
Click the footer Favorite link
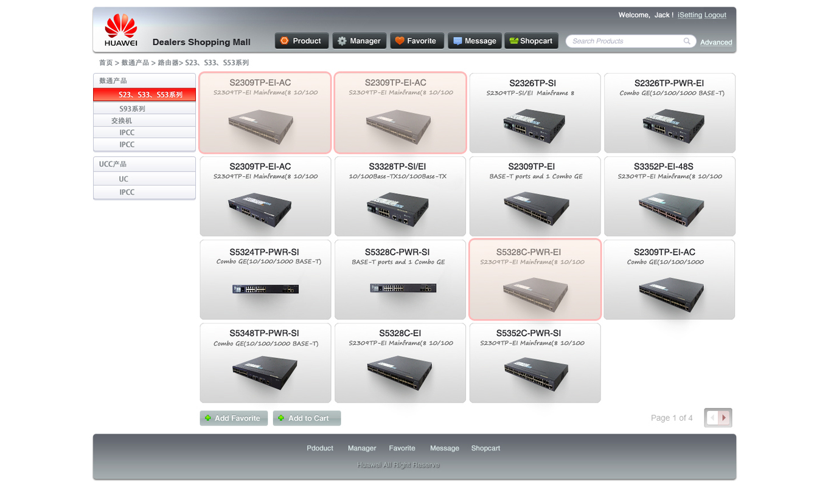pos(402,448)
